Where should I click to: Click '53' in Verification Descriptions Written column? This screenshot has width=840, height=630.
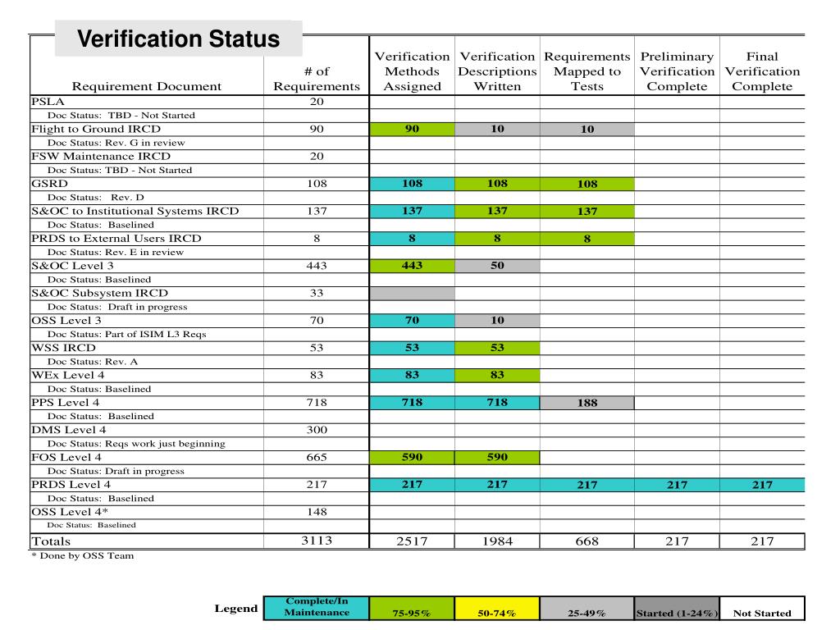pos(497,347)
